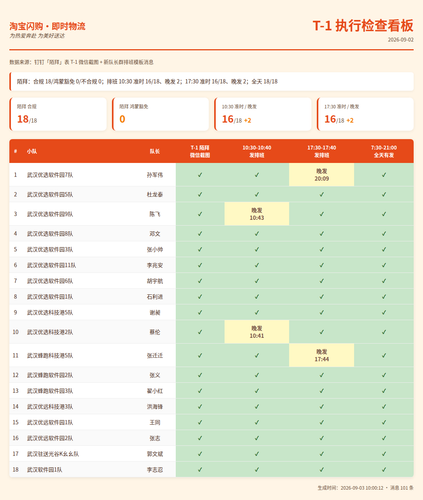Click team name 武汉蜂跑软件园2队
The height and width of the screenshot is (500, 423).
click(50, 375)
